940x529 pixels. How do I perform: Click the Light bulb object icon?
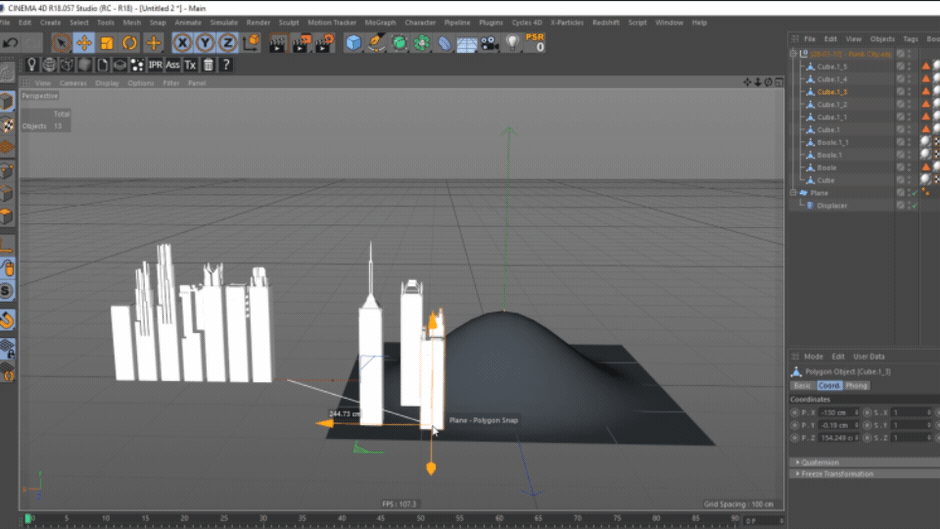point(511,43)
